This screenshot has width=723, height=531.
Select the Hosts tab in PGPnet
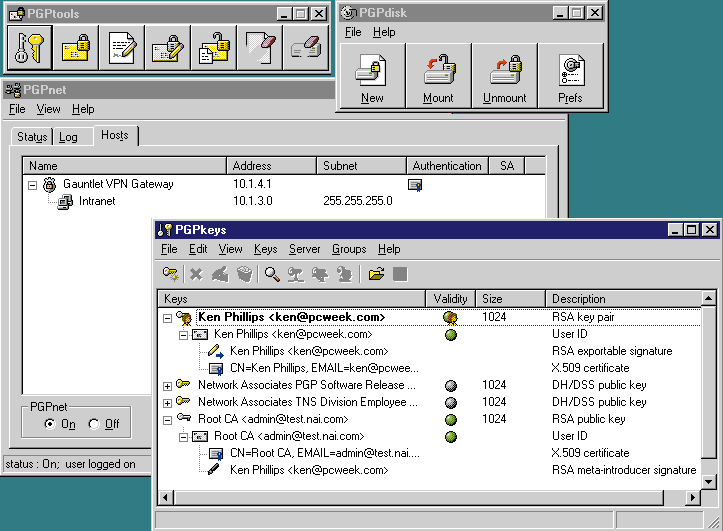point(115,135)
